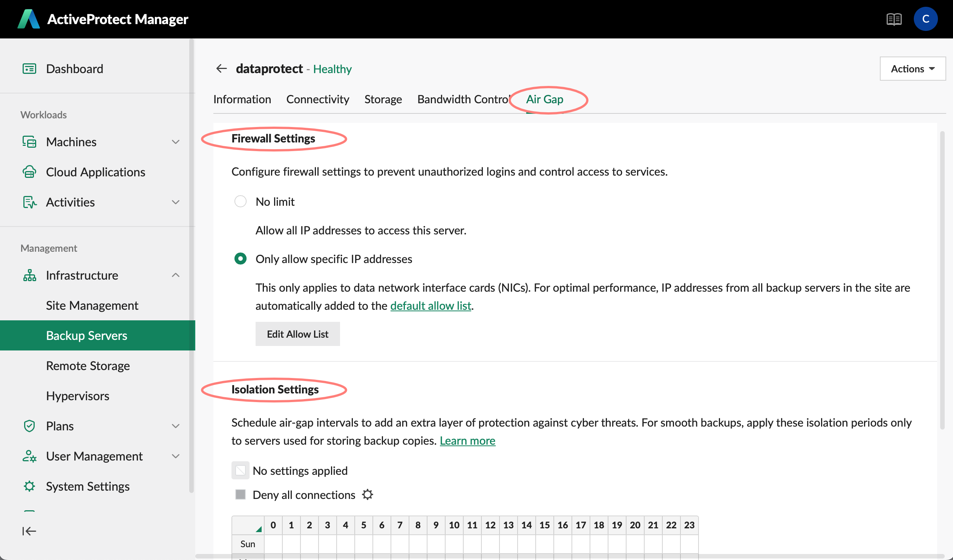Click the Infrastructure sidebar icon
The width and height of the screenshot is (953, 560).
coord(29,275)
